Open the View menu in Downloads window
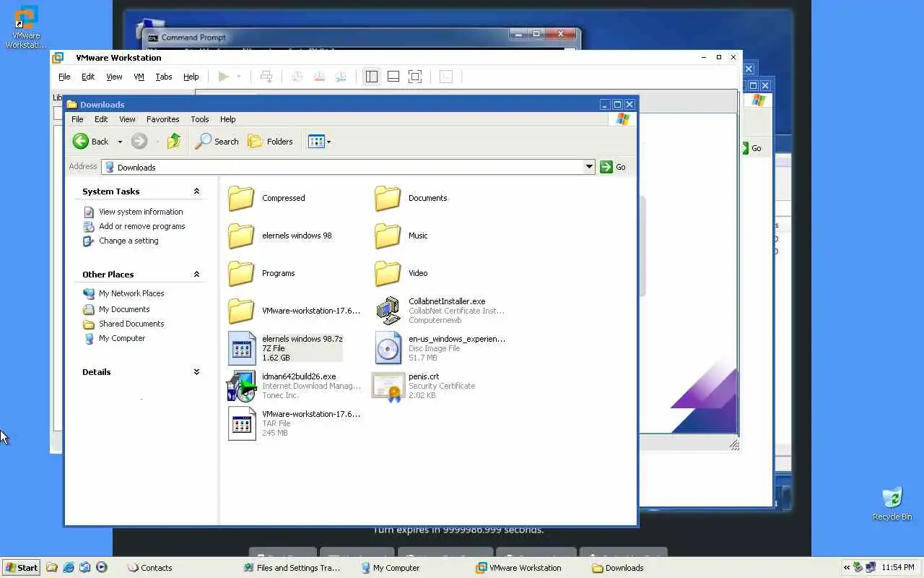The image size is (924, 578). 127,119
